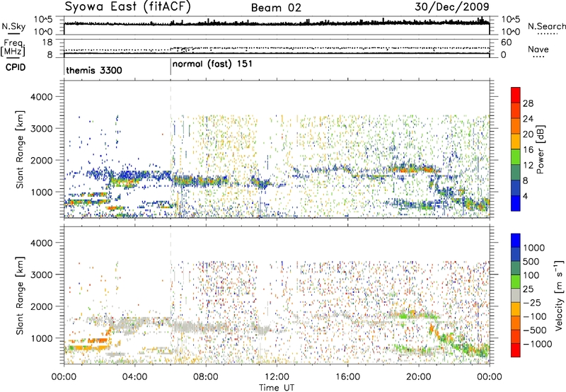Click the '28' value on power color bar

coord(528,103)
